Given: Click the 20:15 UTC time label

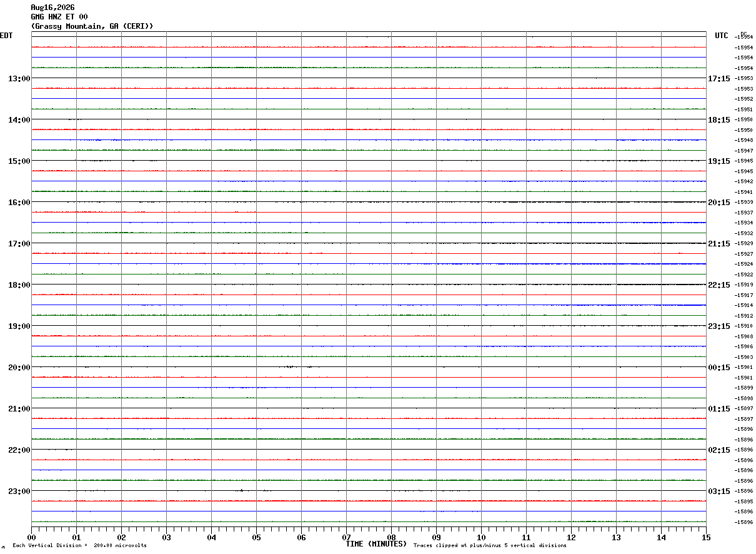Looking at the screenshot, I should (x=719, y=202).
